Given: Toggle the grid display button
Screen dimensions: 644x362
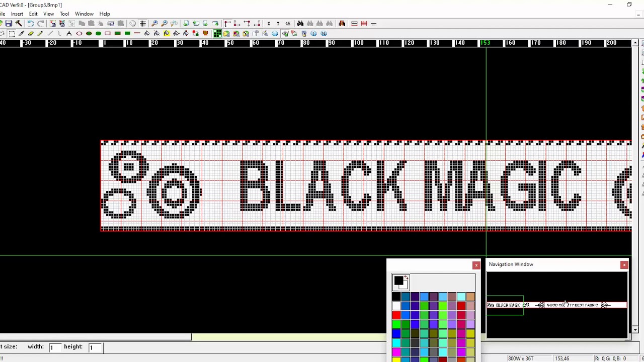Looking at the screenshot, I should pos(143,24).
